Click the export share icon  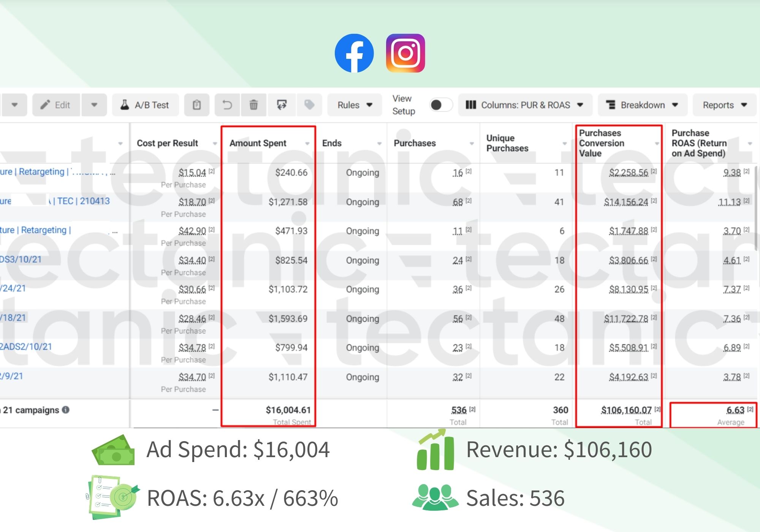tap(282, 105)
